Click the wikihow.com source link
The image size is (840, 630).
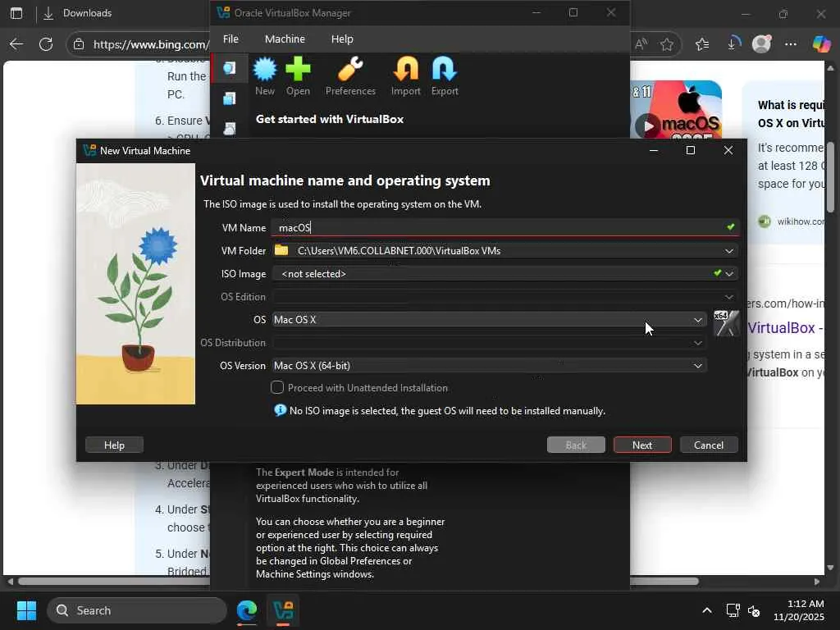801,221
